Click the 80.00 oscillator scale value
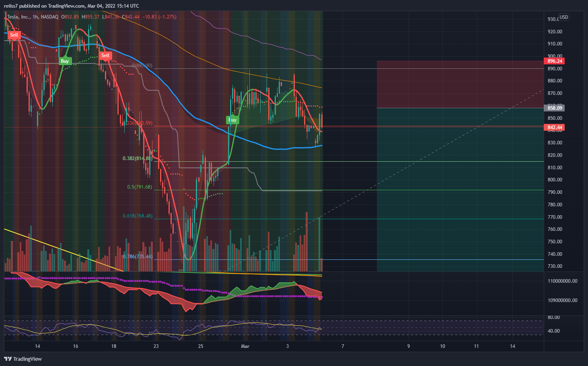This screenshot has width=588, height=366. tap(554, 317)
